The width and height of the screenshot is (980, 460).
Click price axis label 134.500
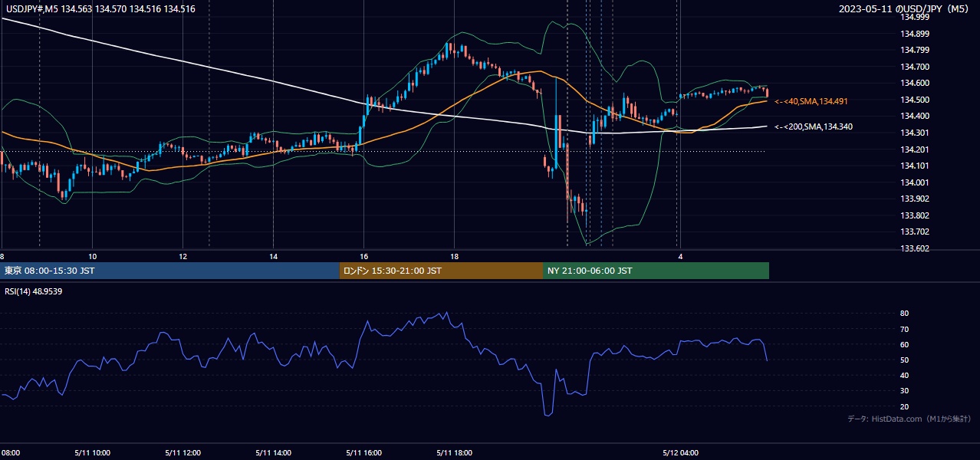click(913, 100)
